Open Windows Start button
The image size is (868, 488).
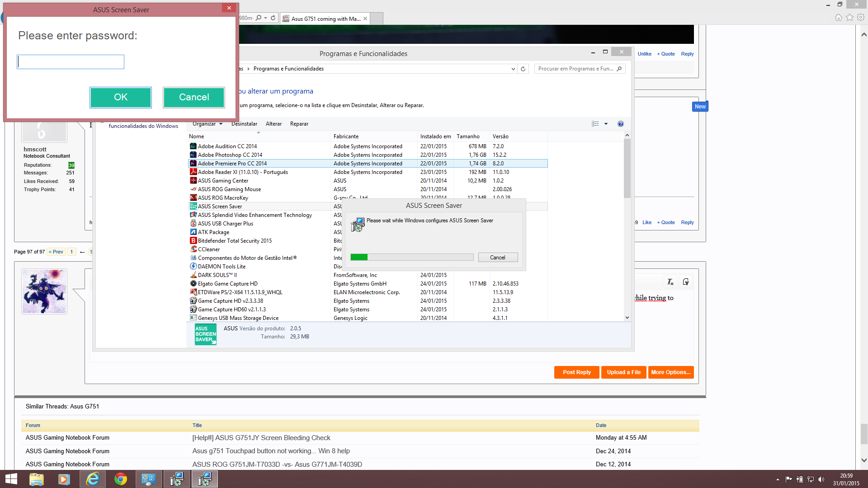[x=11, y=479]
